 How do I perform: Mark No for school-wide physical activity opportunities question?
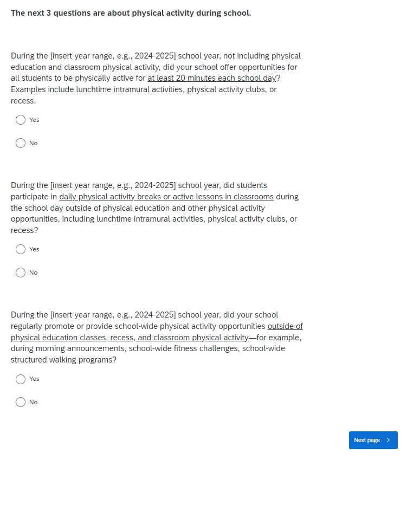click(21, 402)
